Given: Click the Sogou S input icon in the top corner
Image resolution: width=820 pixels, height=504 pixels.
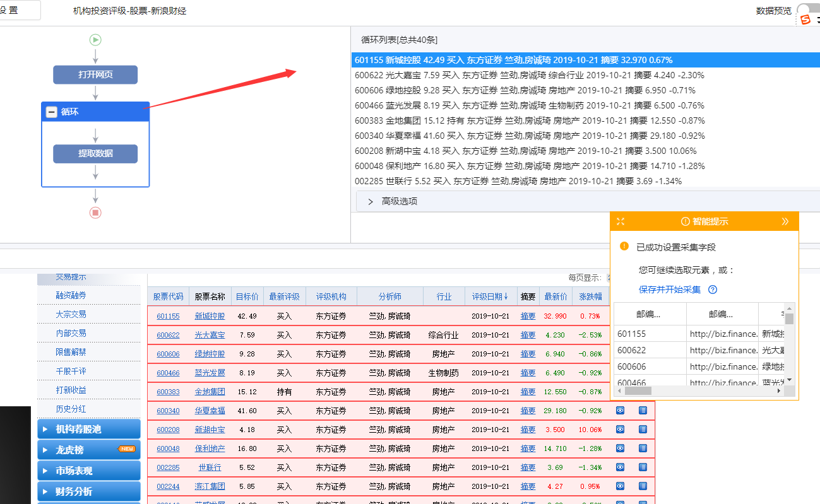Looking at the screenshot, I should (x=805, y=20).
